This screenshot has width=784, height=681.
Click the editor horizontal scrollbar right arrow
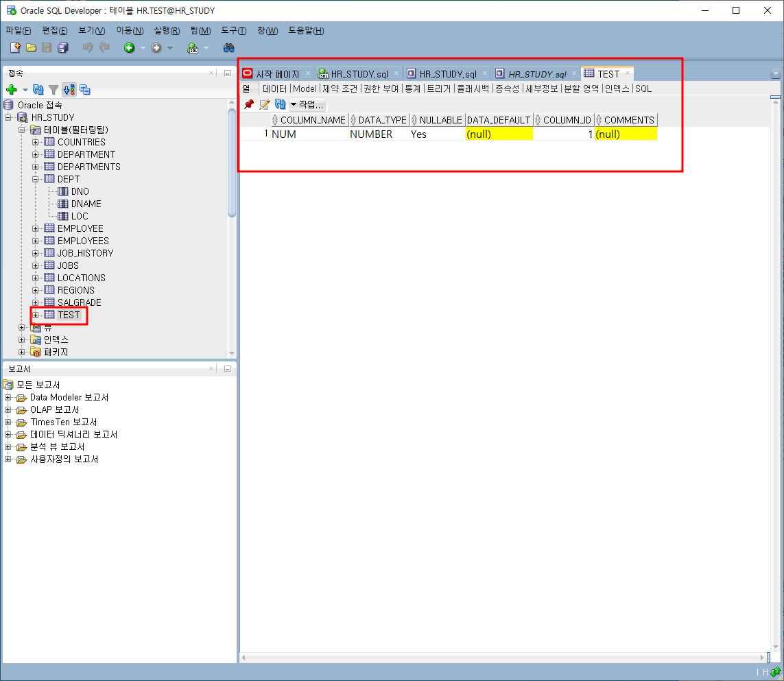click(x=762, y=658)
